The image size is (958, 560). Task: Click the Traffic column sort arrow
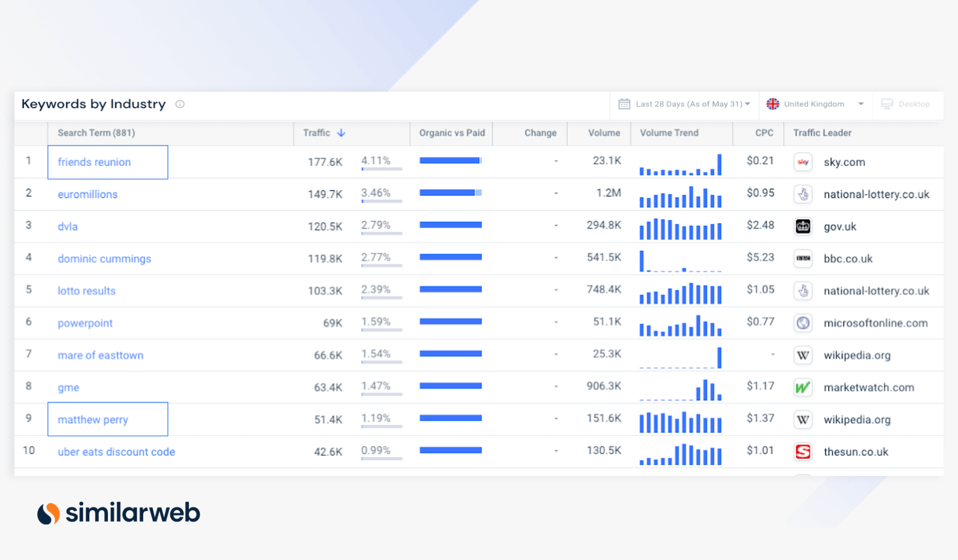pos(341,133)
